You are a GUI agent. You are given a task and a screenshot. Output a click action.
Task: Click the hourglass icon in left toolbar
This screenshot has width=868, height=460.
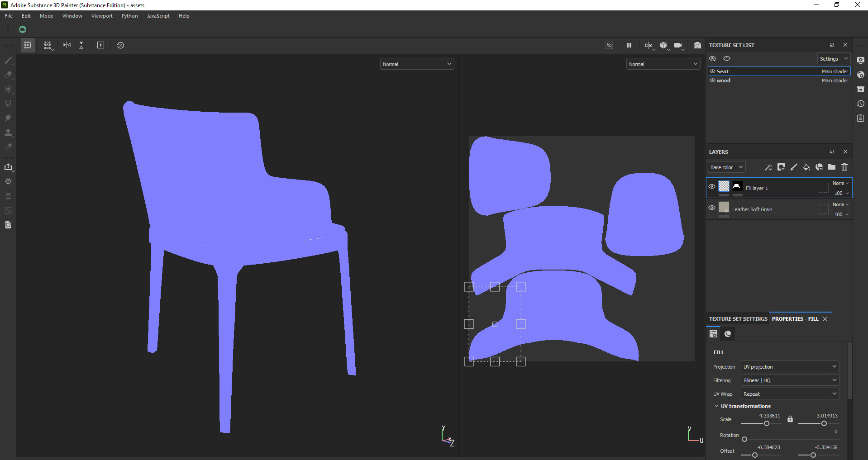[x=8, y=196]
